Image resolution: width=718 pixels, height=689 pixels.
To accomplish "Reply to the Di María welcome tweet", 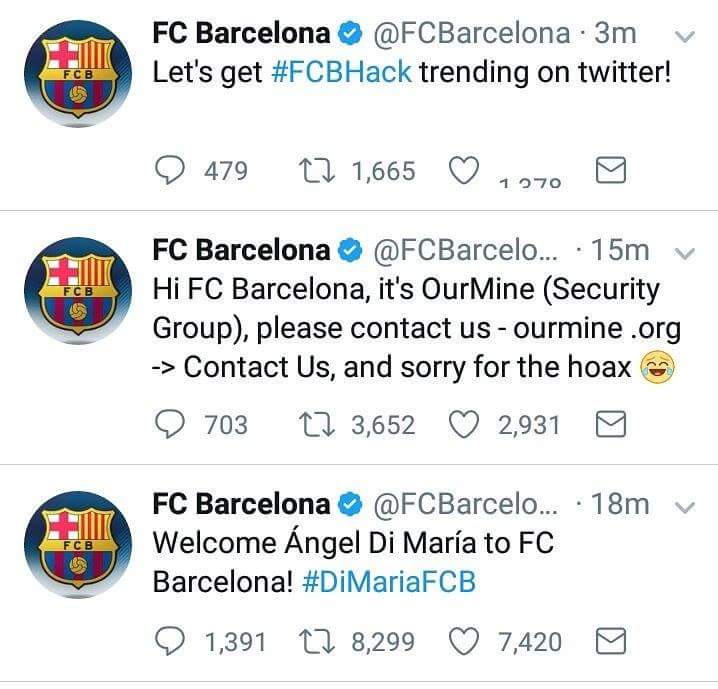I will tap(170, 641).
